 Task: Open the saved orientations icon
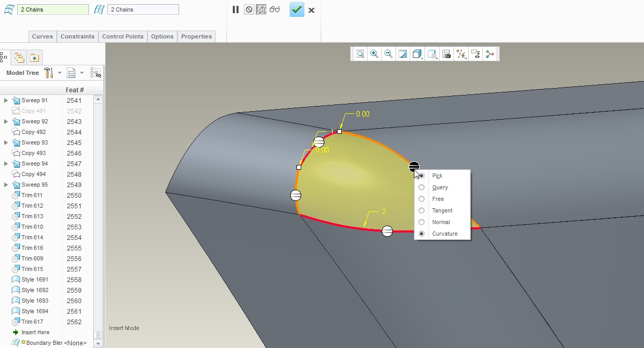pyautogui.click(x=432, y=54)
